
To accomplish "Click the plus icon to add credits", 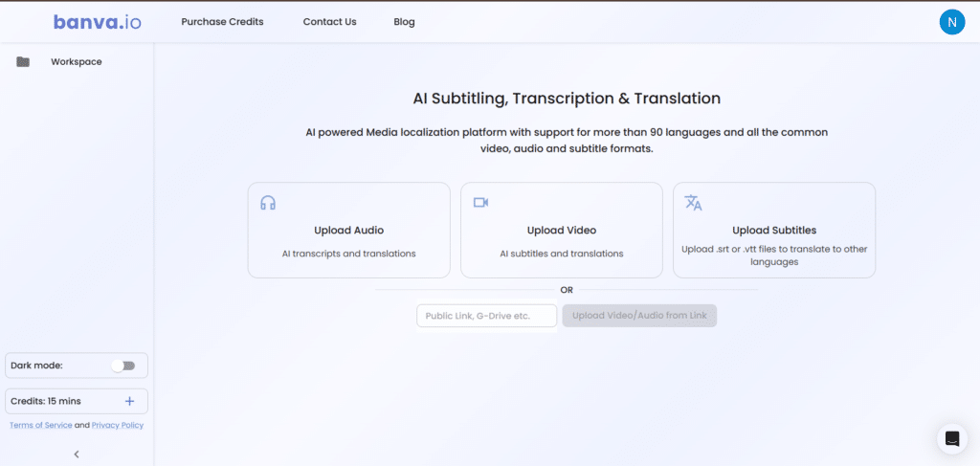I will point(129,401).
